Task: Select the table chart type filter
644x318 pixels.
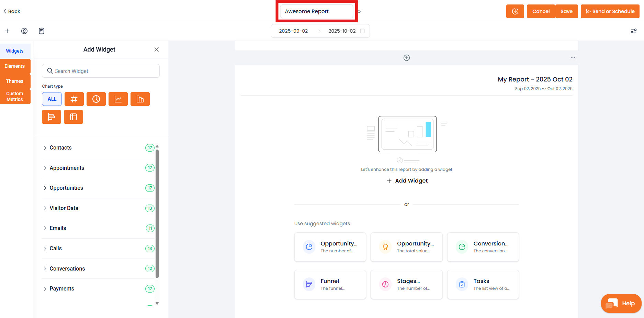Action: tap(74, 117)
